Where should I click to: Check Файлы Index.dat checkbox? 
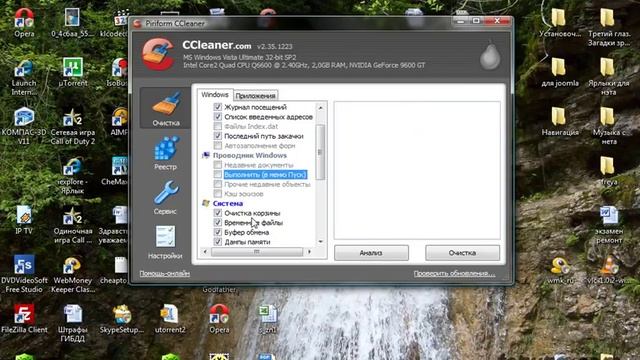tap(218, 126)
